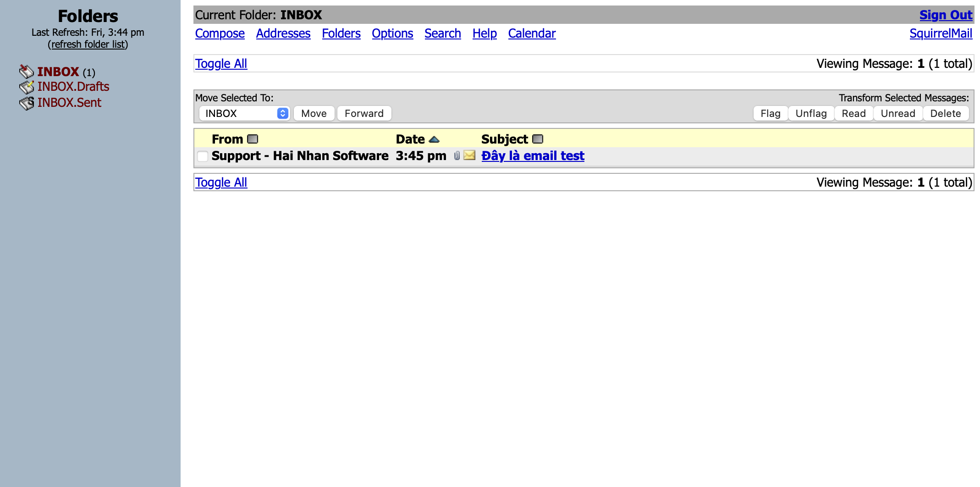
Task: Open the Calendar link
Action: tap(532, 33)
